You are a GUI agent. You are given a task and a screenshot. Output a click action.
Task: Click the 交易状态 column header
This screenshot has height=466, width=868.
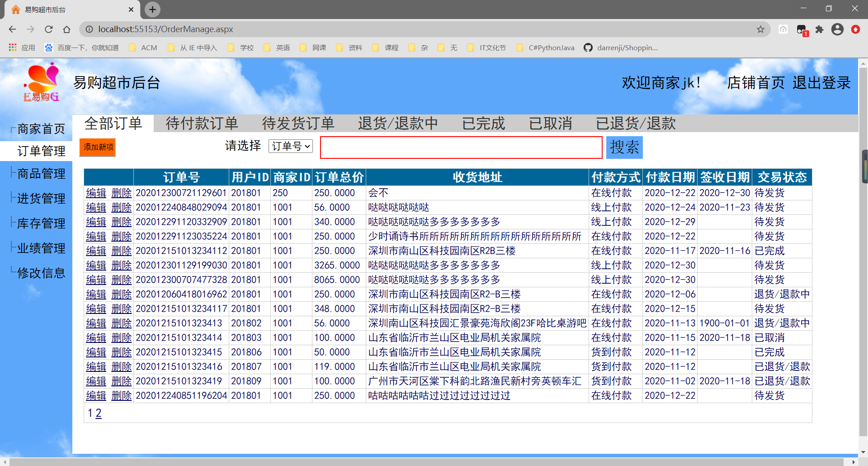point(782,177)
